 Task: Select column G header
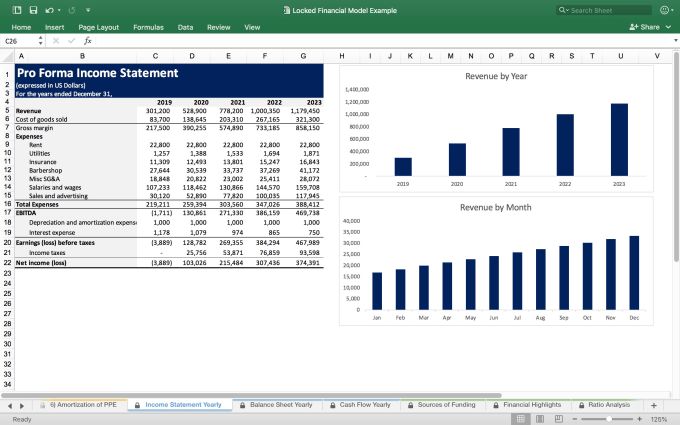click(303, 56)
